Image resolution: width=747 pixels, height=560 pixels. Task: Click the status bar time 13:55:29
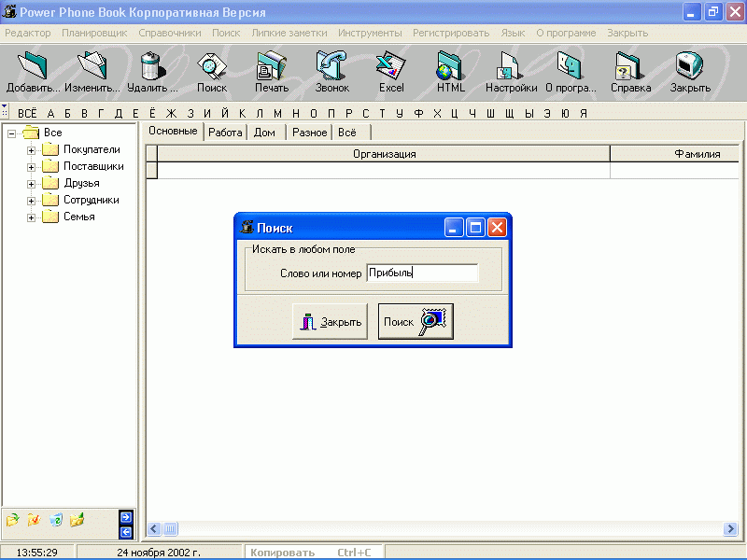click(x=37, y=553)
